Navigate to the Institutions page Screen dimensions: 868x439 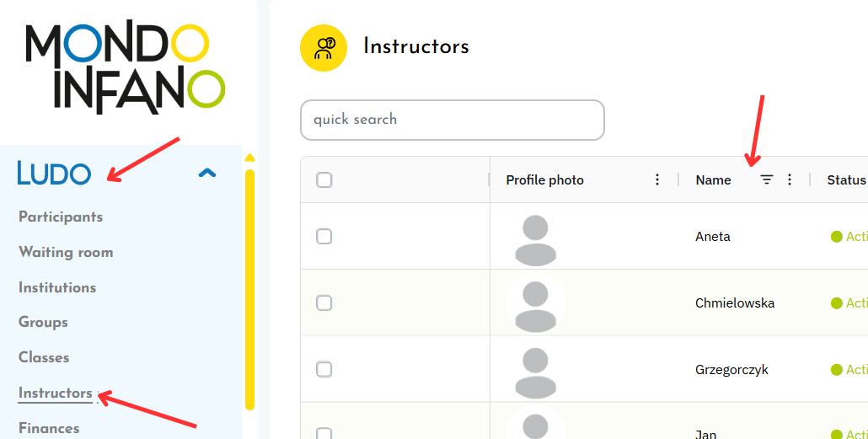(57, 288)
